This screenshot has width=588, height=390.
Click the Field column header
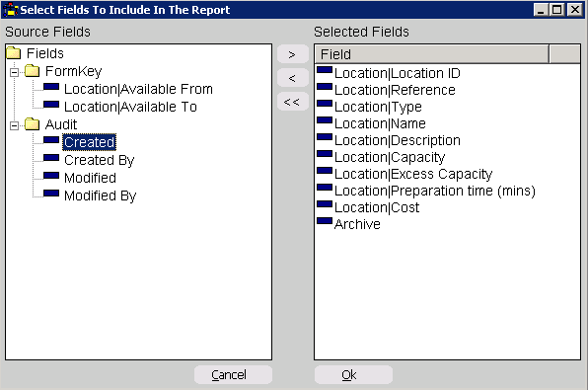tap(431, 54)
